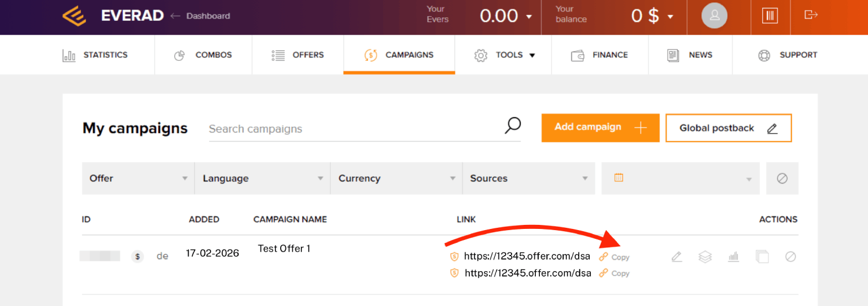
Task: Click the ID column header
Action: pyautogui.click(x=86, y=220)
